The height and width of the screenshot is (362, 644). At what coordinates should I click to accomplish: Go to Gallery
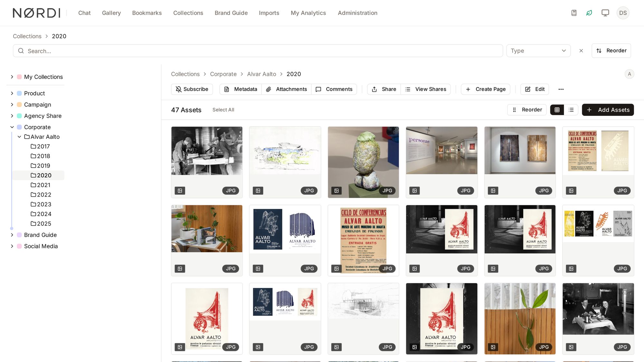tap(111, 13)
